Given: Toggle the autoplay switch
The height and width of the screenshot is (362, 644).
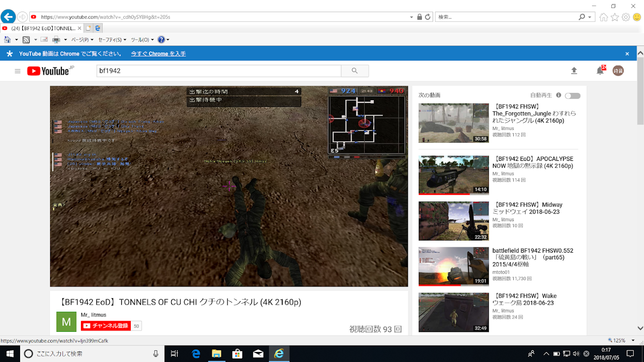Looking at the screenshot, I should [572, 96].
